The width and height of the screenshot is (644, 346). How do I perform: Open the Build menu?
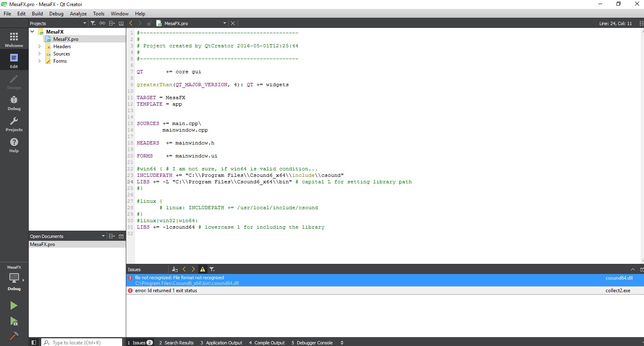coord(37,14)
